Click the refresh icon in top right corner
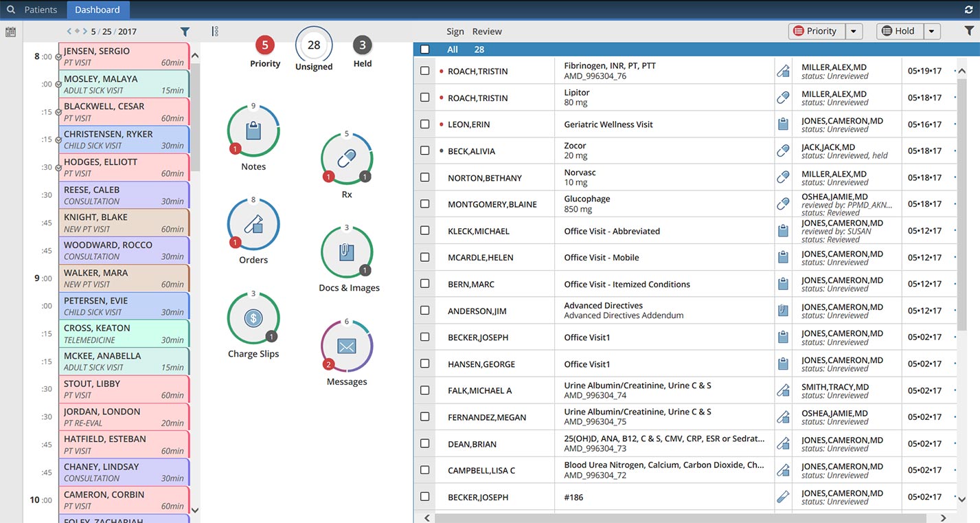 968,10
